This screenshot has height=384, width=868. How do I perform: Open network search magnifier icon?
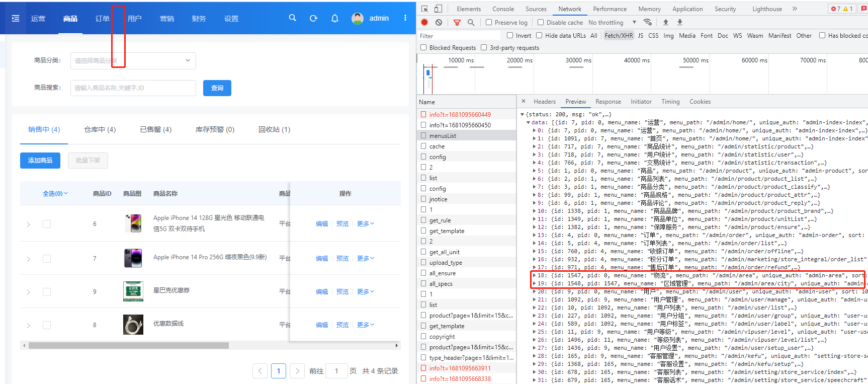471,22
